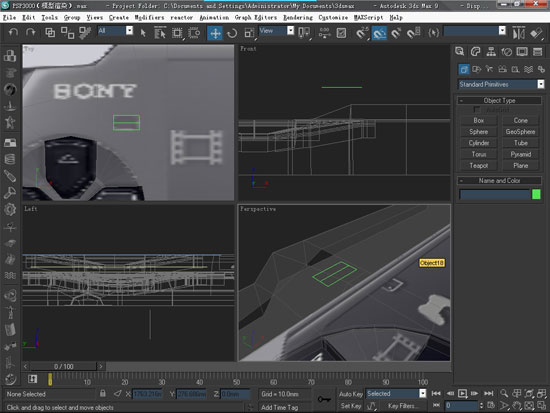Select Lights category in Create panel
The image size is (550, 413).
point(489,69)
